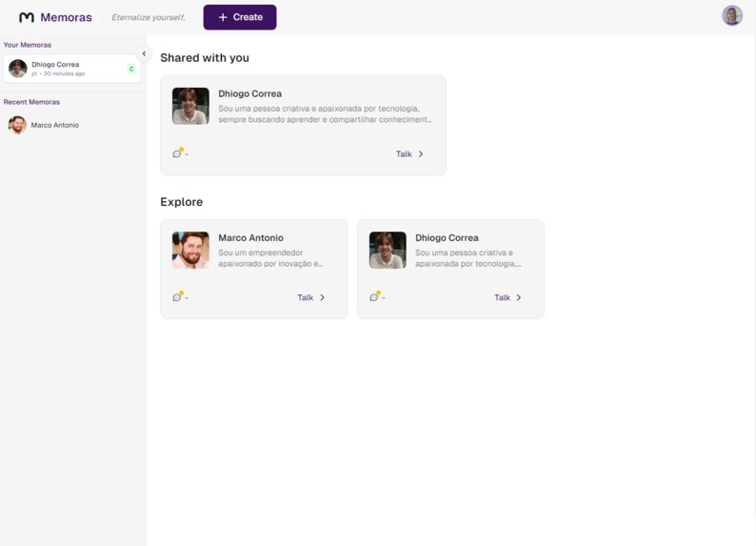The image size is (756, 546).
Task: Click the 'Eternalize yourself.' tagline
Action: pos(149,17)
